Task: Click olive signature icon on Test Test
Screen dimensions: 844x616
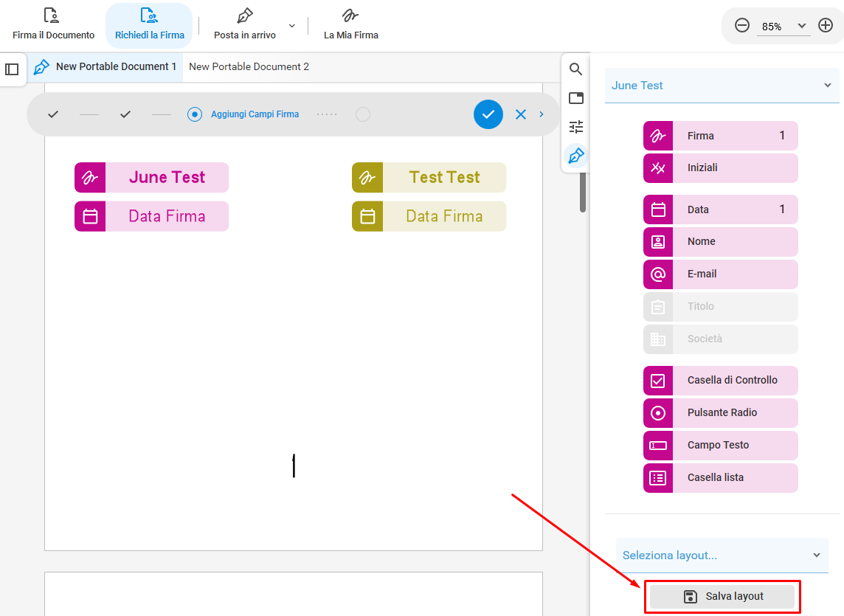Action: pyautogui.click(x=367, y=177)
